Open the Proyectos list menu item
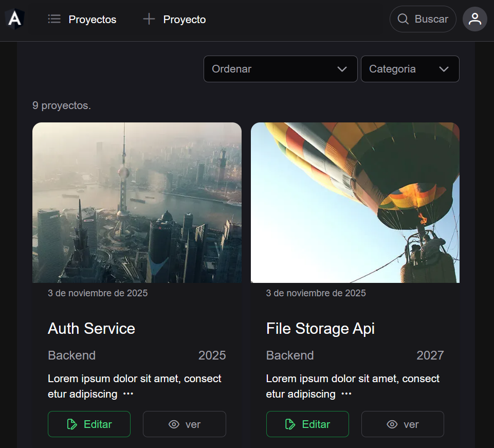Image resolution: width=494 pixels, height=448 pixels. 82,19
